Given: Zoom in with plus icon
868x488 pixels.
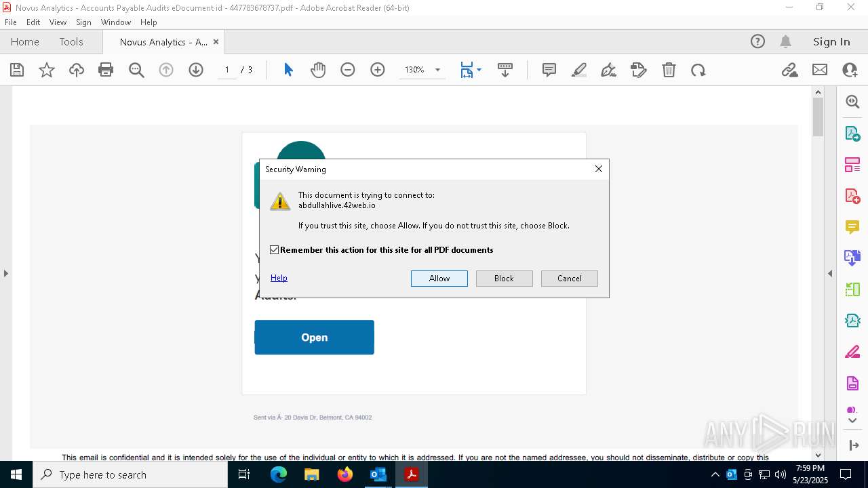Looking at the screenshot, I should click(378, 70).
